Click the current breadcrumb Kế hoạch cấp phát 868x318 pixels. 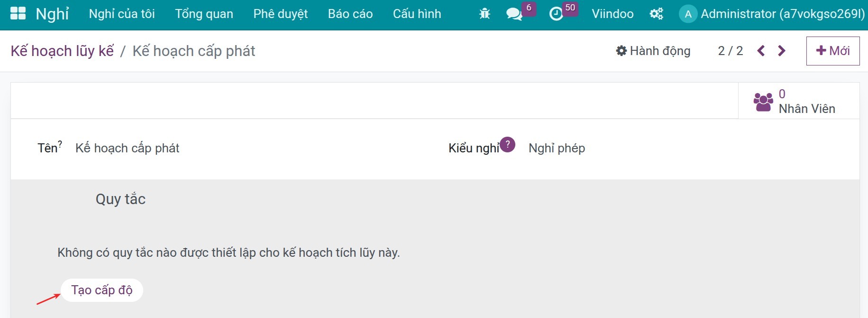194,51
